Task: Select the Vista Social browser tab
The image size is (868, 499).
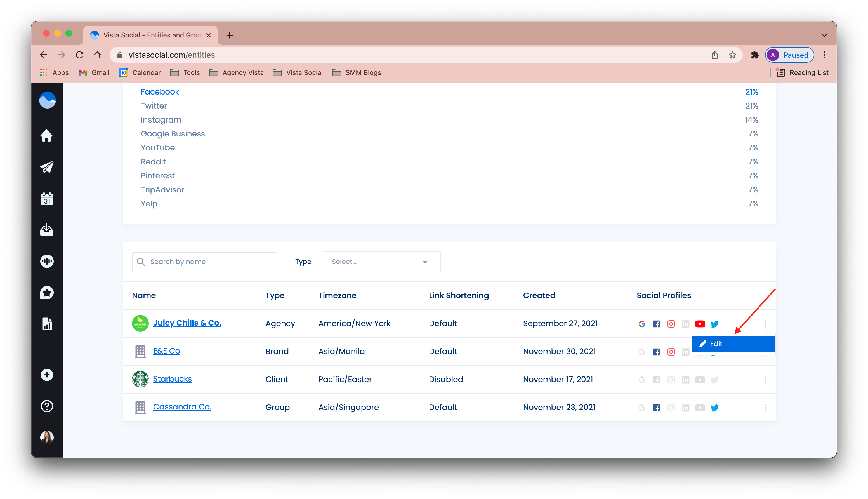Action: point(150,35)
